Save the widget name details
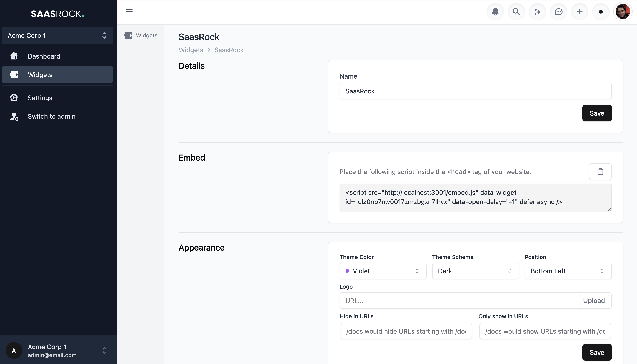Image resolution: width=637 pixels, height=364 pixels. 597,113
